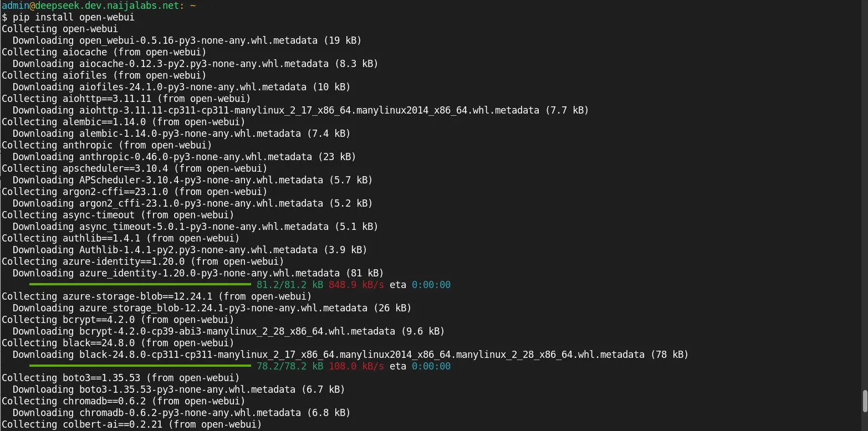Click the argon2_cffi-23.1.0 download line
Viewport: 868px width, 431px height.
(x=193, y=203)
